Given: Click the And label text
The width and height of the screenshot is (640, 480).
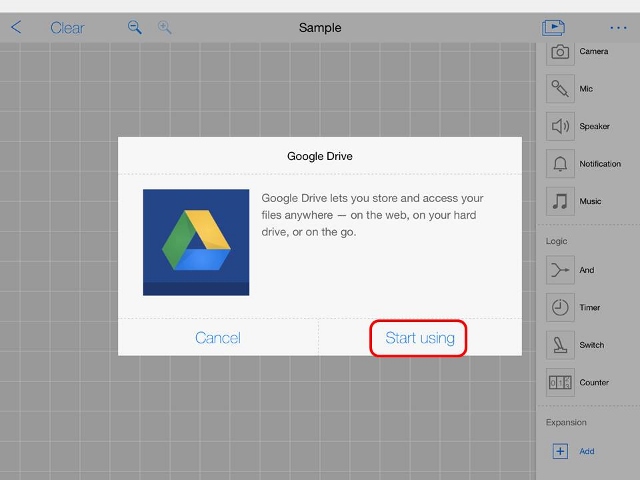Looking at the screenshot, I should point(587,270).
